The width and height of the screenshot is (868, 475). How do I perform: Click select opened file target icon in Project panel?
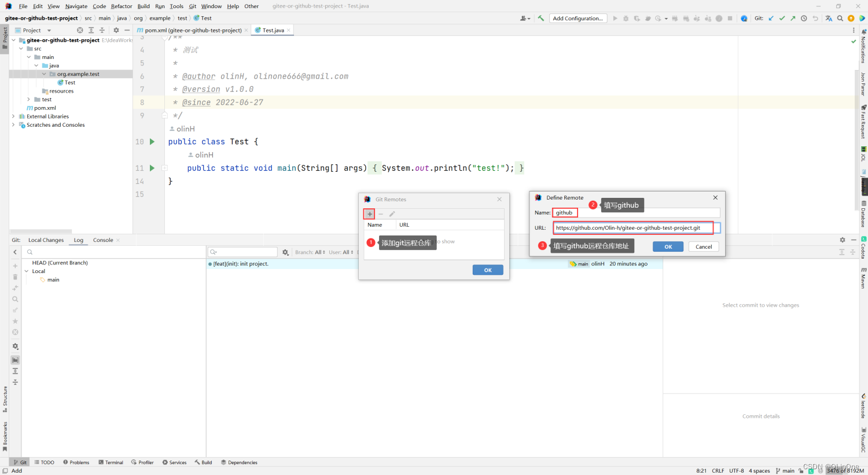(80, 30)
